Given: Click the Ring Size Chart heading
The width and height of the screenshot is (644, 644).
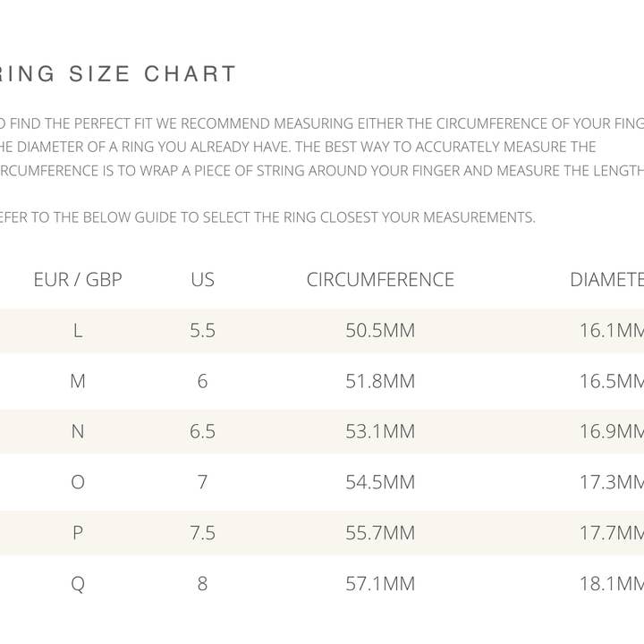Looking at the screenshot, I should [x=118, y=74].
